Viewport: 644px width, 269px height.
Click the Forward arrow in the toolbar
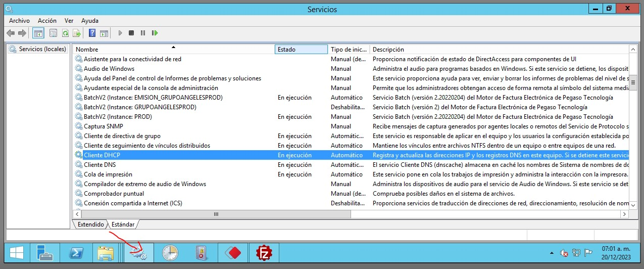tap(22, 33)
